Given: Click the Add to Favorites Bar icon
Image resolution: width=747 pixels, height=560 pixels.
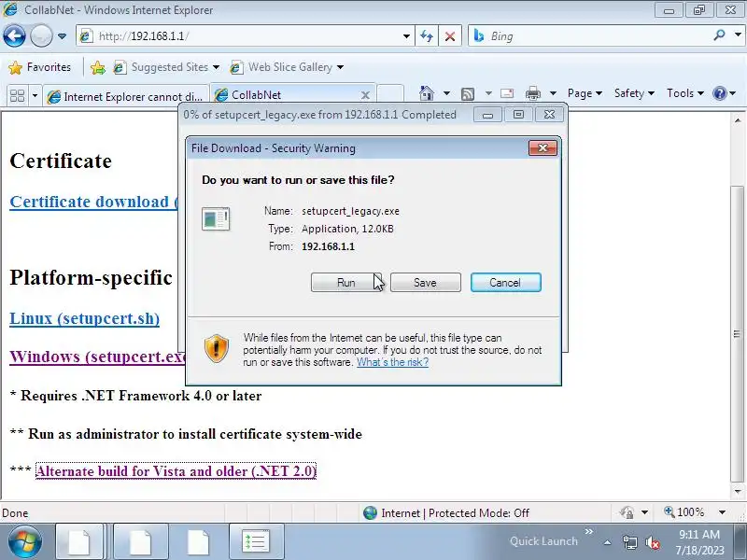Looking at the screenshot, I should (98, 67).
